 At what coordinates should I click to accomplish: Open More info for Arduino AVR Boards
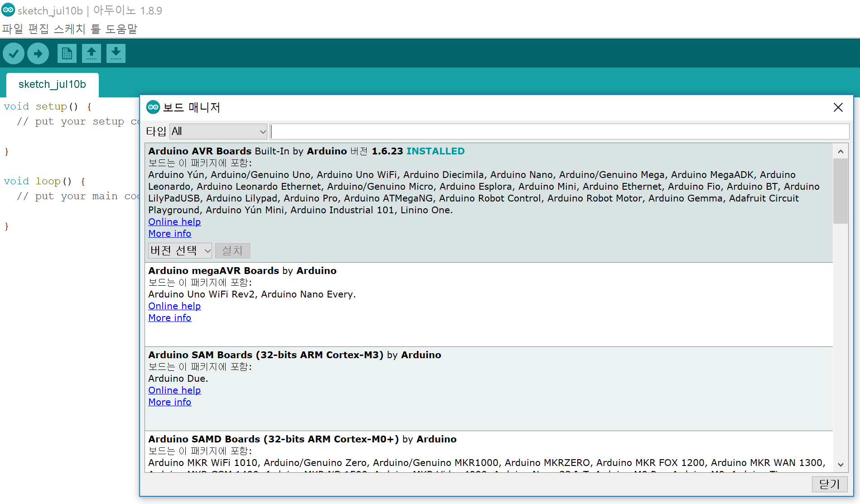click(x=170, y=234)
